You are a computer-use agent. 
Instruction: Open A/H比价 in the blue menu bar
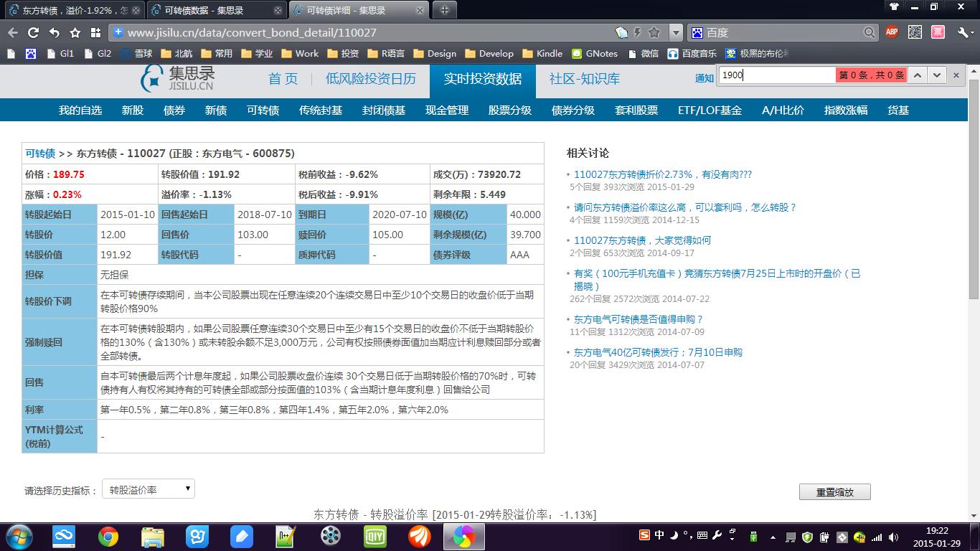point(783,110)
